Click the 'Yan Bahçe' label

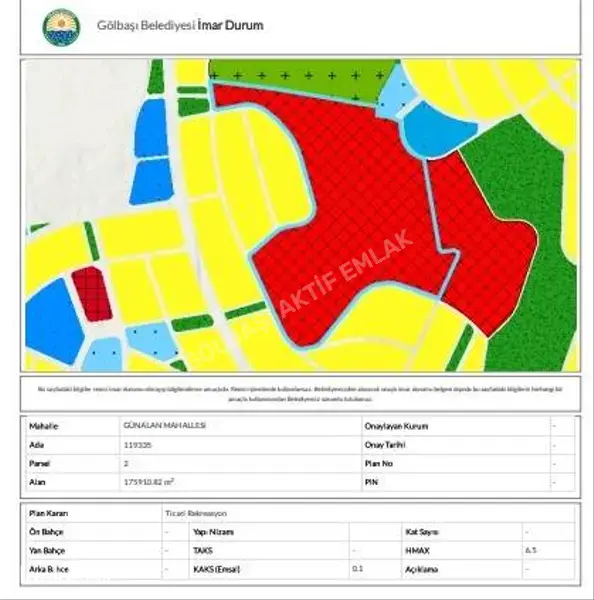[47, 551]
